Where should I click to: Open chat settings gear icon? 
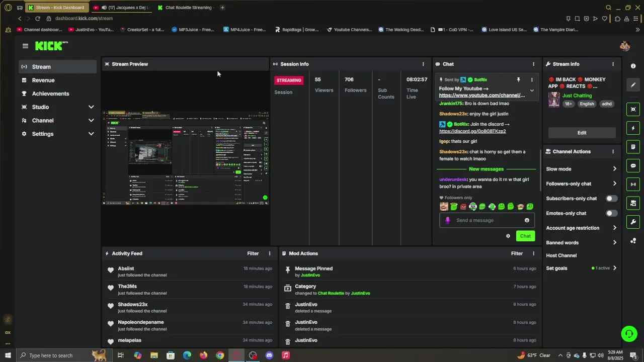(508, 236)
